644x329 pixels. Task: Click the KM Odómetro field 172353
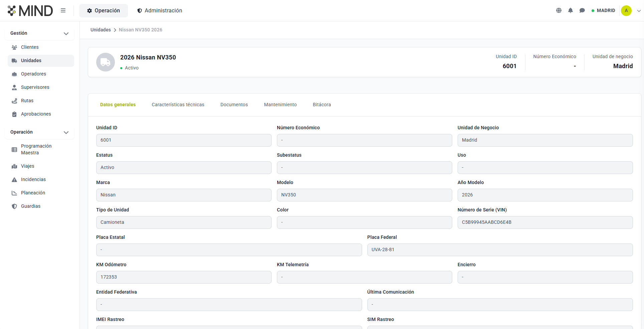tap(184, 277)
